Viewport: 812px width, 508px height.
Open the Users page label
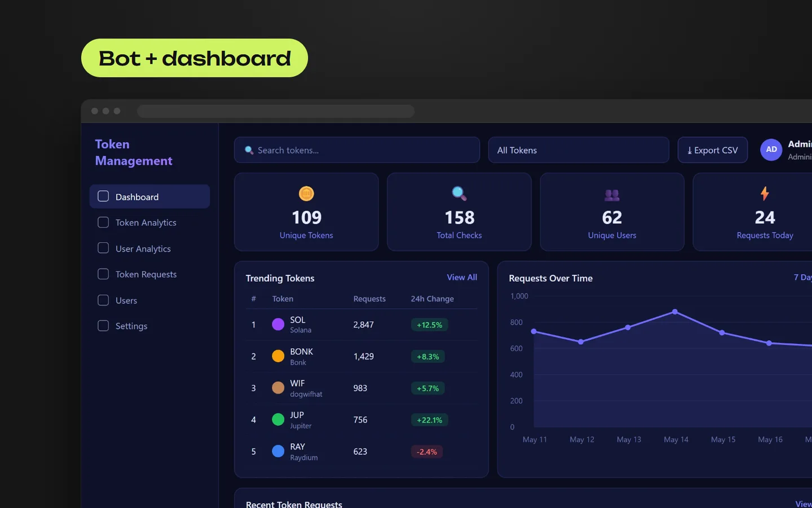pyautogui.click(x=126, y=301)
